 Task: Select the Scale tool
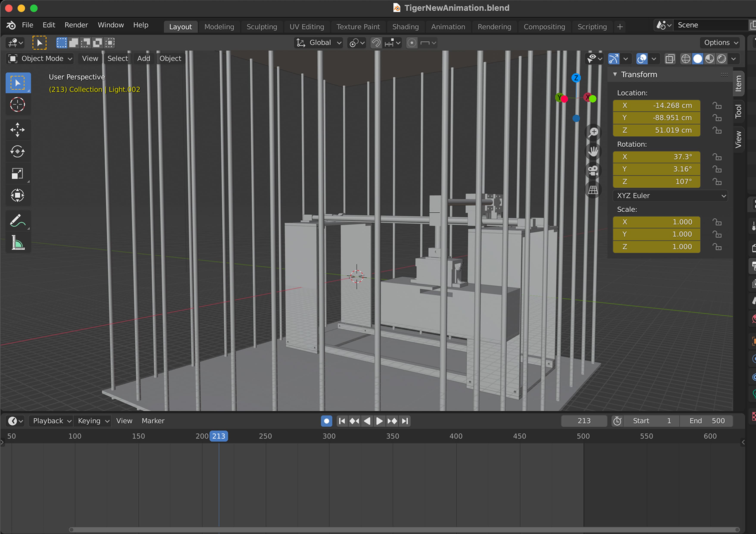tap(17, 173)
